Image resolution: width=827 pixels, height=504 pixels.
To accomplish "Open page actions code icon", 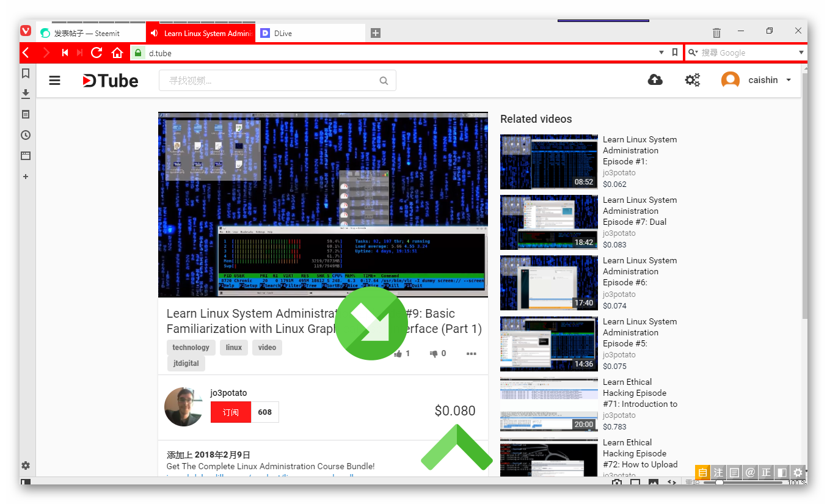I will point(671,483).
